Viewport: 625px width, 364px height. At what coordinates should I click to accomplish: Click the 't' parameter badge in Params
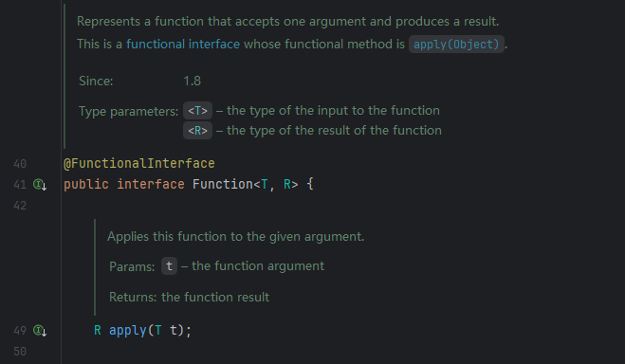coord(169,265)
